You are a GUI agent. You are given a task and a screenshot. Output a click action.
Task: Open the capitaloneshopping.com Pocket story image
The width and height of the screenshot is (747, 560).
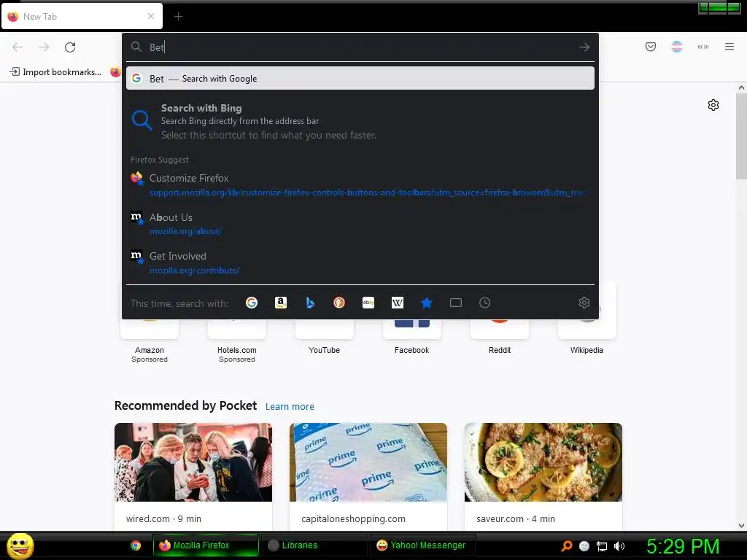point(368,462)
